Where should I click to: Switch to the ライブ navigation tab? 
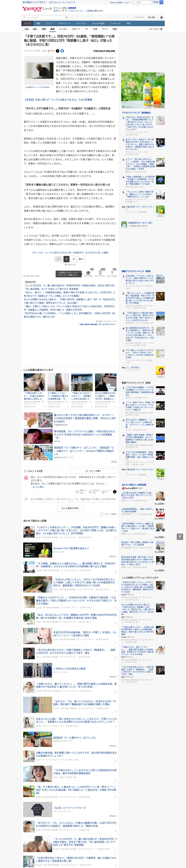pyautogui.click(x=49, y=24)
